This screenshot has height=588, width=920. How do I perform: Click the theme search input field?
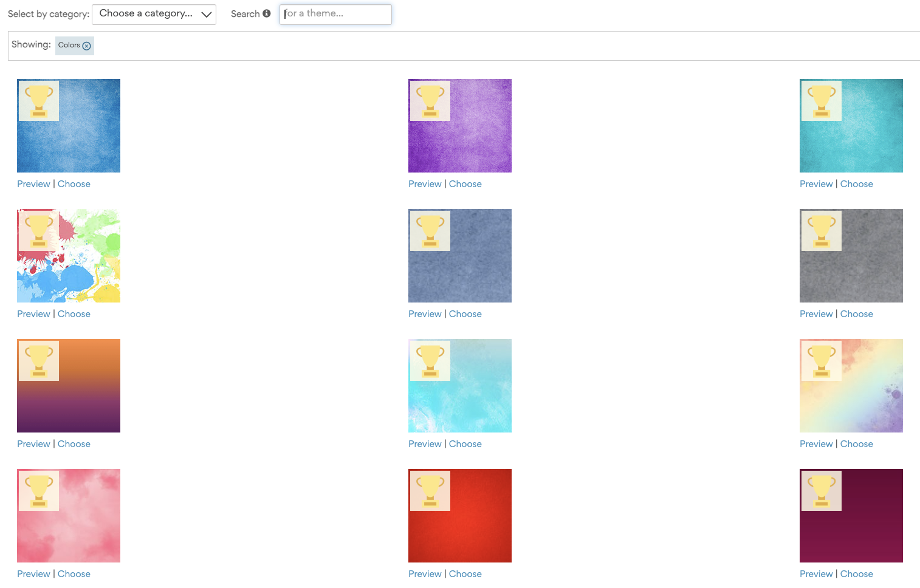tap(335, 14)
